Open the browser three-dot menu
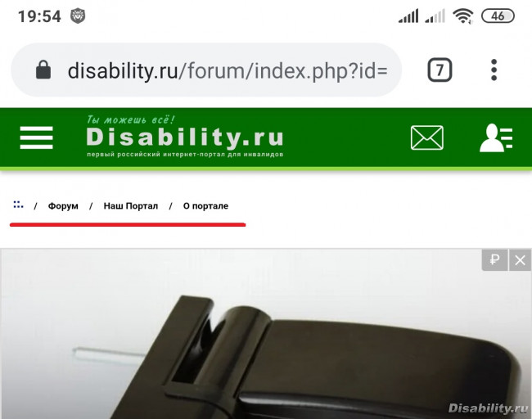 point(494,70)
